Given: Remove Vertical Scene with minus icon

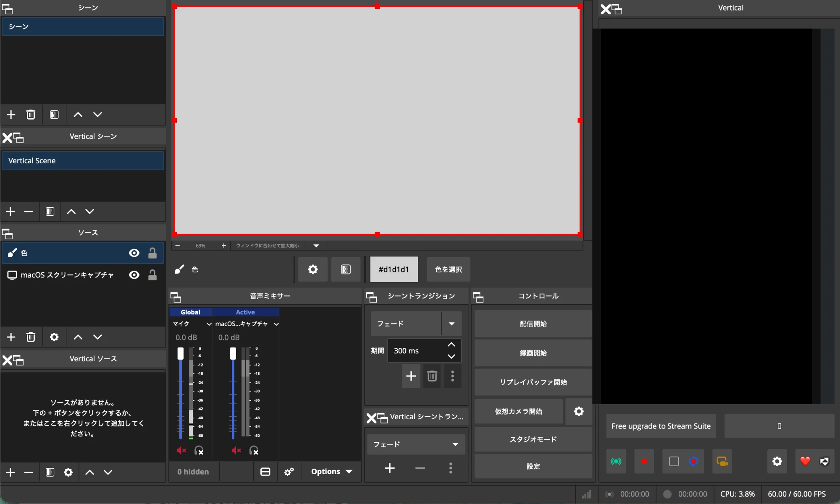Looking at the screenshot, I should [x=29, y=212].
